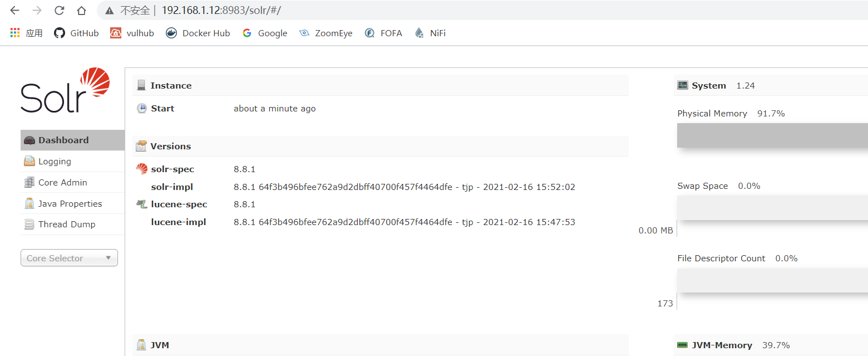Click the Dashboard gauge icon
The image size is (868, 356).
tap(30, 140)
